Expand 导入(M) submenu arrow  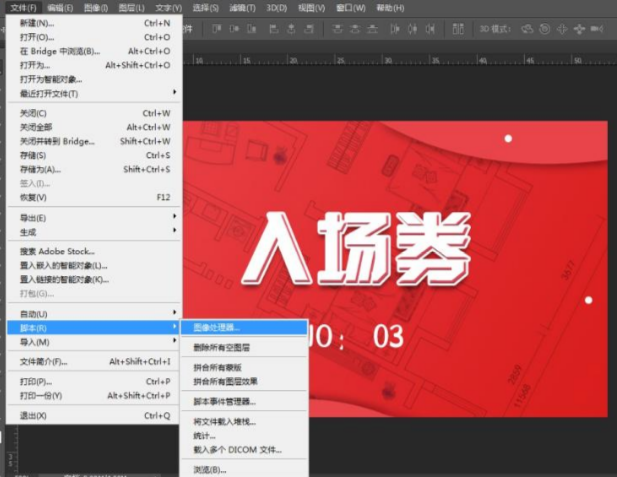pyautogui.click(x=174, y=340)
